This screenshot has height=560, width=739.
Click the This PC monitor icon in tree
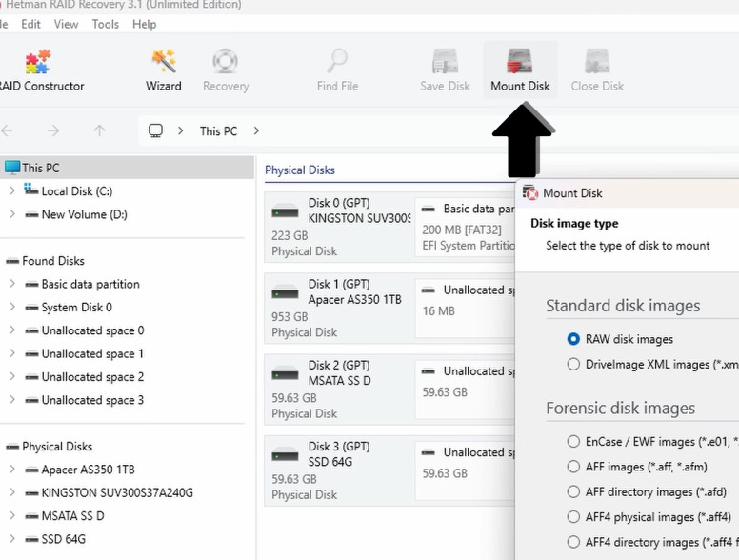(x=12, y=168)
